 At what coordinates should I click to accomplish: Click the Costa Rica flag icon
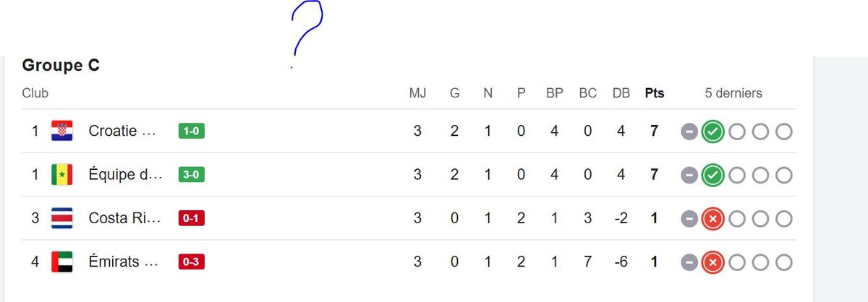pyautogui.click(x=62, y=218)
